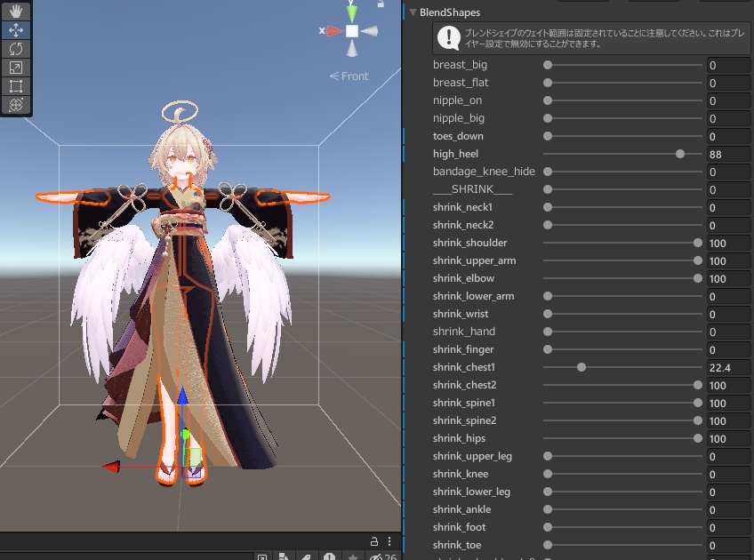Click the shrink_spine1 slider handle
This screenshot has width=754, height=560.
[698, 403]
